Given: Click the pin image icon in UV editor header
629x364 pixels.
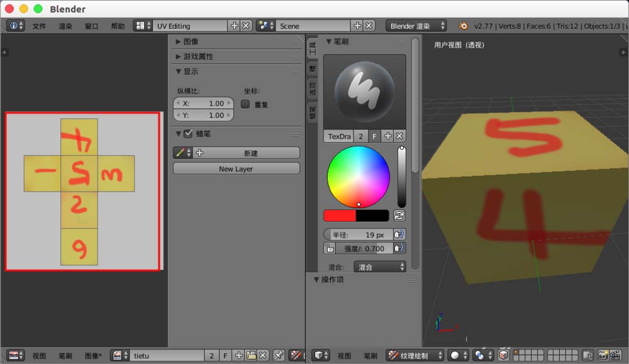Looking at the screenshot, I should pos(279,355).
